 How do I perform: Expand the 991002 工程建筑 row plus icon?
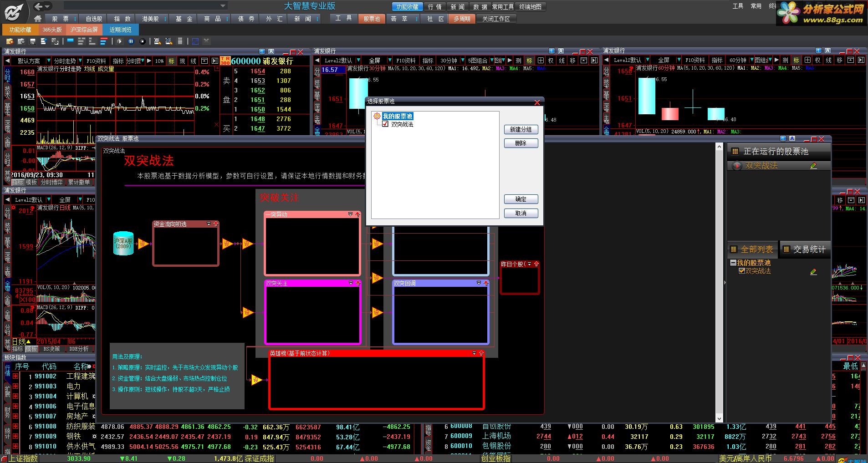coord(15,376)
